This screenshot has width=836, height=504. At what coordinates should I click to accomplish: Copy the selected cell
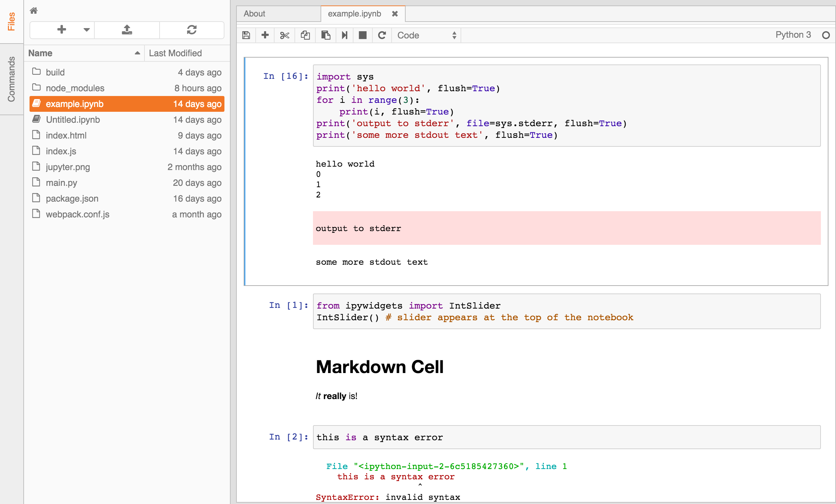(305, 35)
